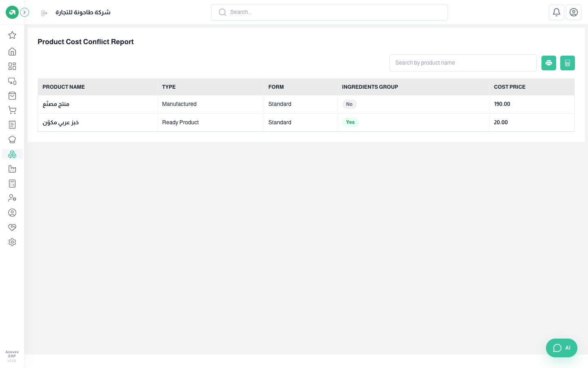Viewport: 588px width, 368px height.
Task: Open the AI chat assistant button
Action: [561, 348]
